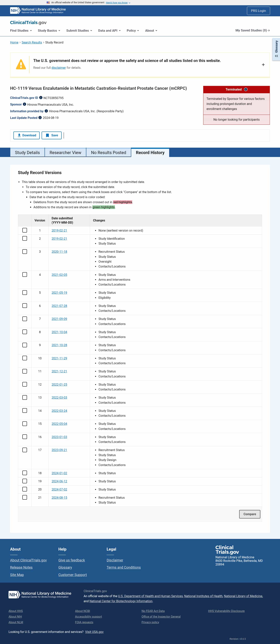Open the Researcher View tab

coord(65,153)
